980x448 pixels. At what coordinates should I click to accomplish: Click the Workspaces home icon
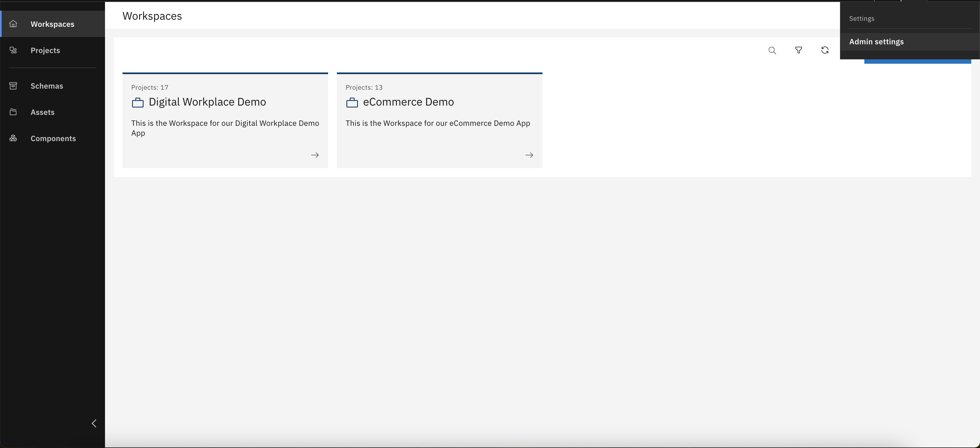pos(13,24)
